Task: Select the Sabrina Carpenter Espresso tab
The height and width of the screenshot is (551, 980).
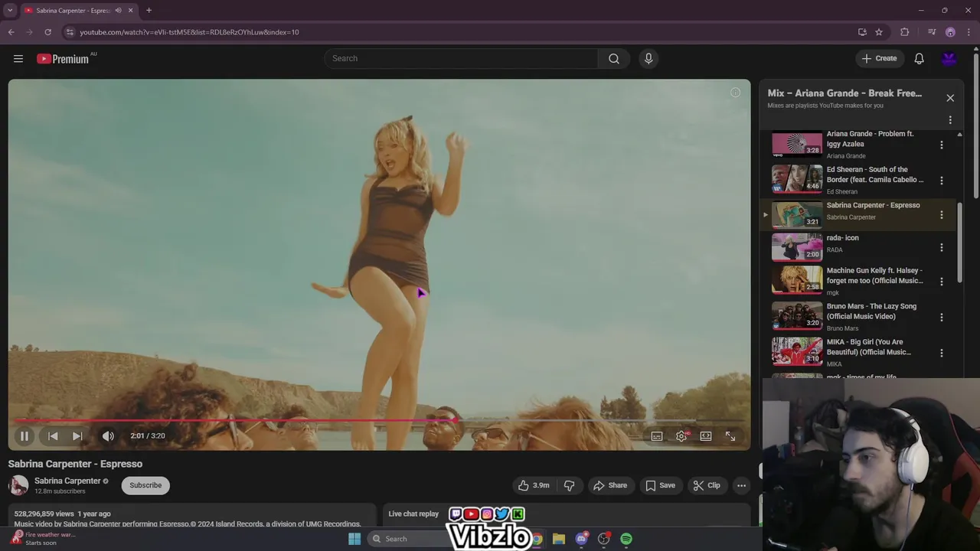Action: (79, 11)
